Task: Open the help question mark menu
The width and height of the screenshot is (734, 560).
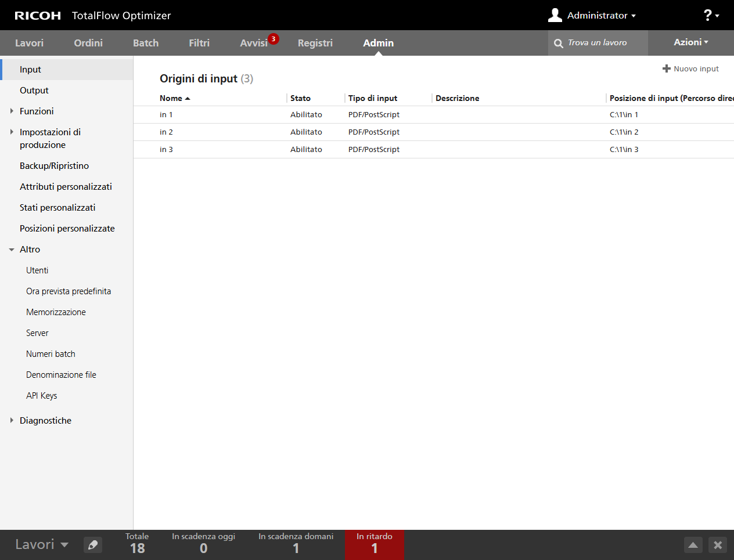Action: pyautogui.click(x=711, y=15)
